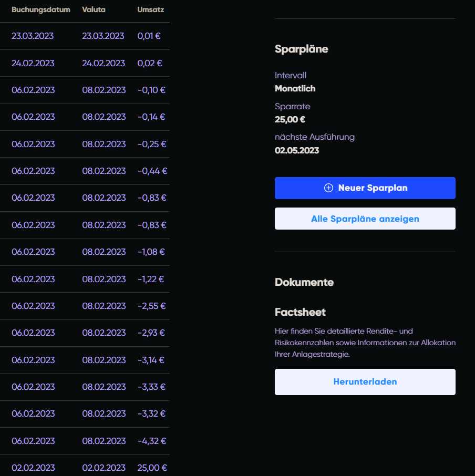Sort by the Buchungsdatum column header
The width and height of the screenshot is (475, 476).
pos(40,9)
